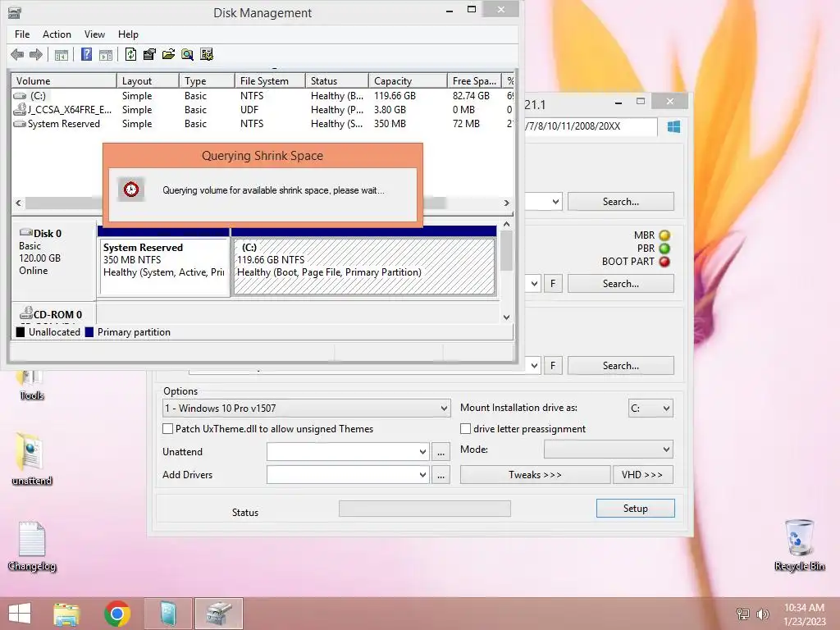Click the Windows logo icon in WinNTSetup
The width and height of the screenshot is (840, 630).
[674, 126]
